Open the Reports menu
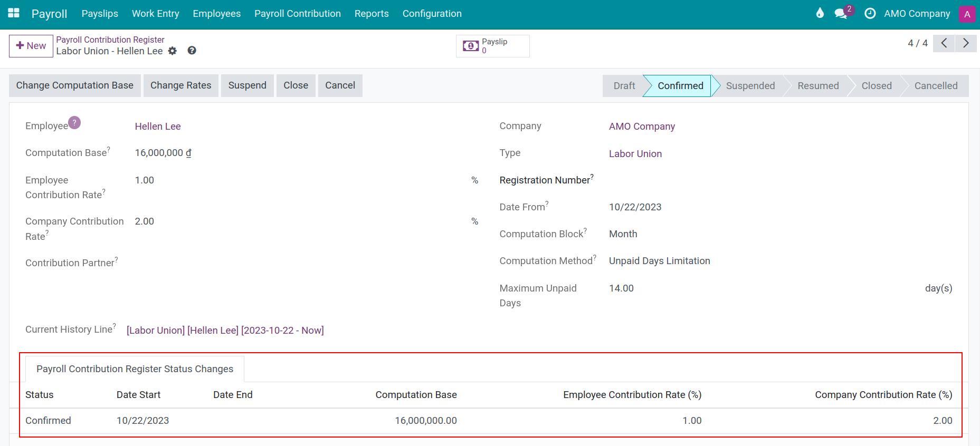Image resolution: width=980 pixels, height=446 pixels. click(372, 14)
